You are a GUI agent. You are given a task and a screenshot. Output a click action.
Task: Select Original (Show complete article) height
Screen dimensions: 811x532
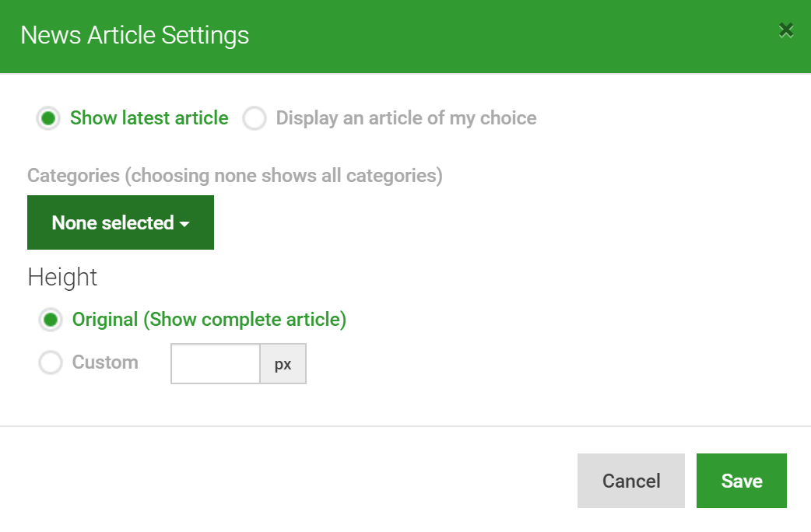51,320
